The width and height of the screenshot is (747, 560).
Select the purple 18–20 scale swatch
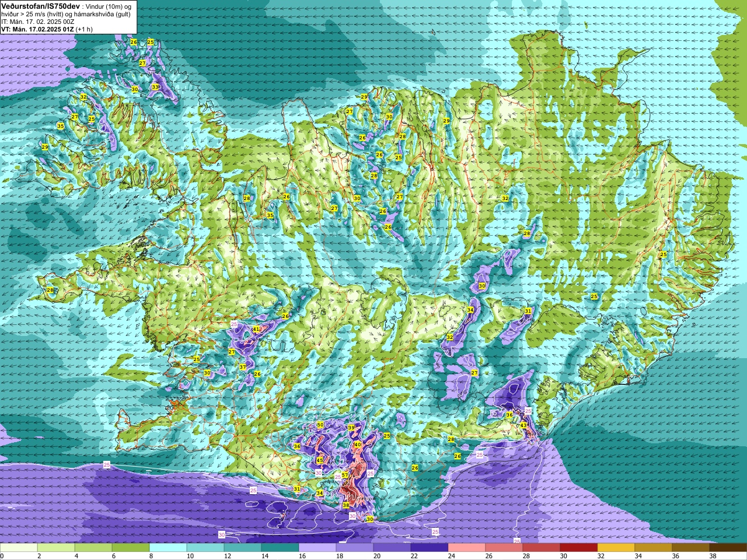coord(355,548)
